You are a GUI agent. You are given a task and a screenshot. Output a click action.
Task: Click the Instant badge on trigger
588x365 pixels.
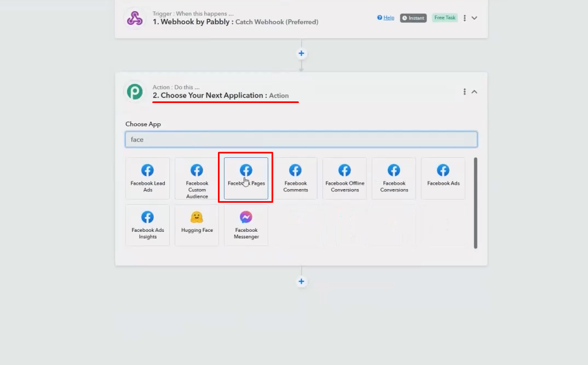pyautogui.click(x=413, y=18)
